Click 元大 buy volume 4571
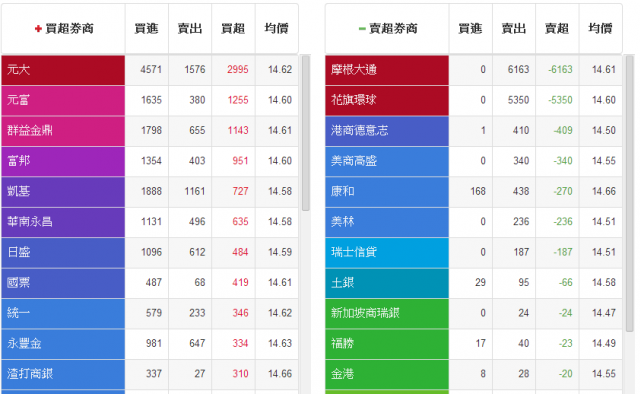The image size is (640, 394). (151, 70)
